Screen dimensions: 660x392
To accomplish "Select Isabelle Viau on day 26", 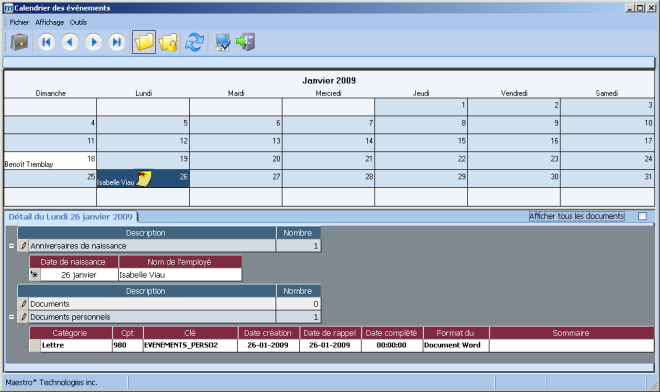I will [x=116, y=182].
